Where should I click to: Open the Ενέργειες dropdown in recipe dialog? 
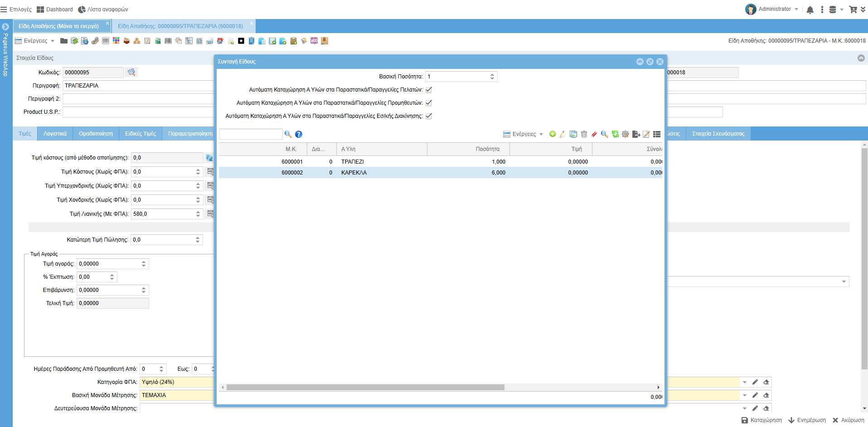524,134
